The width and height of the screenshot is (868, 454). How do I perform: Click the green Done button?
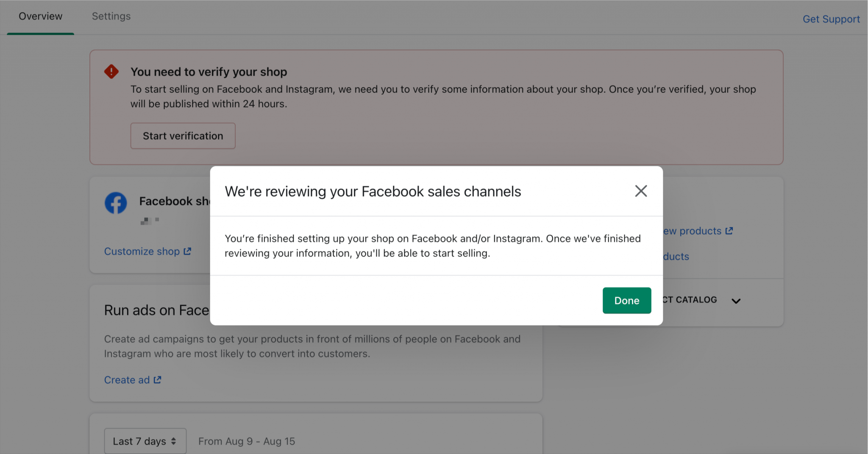[x=626, y=301]
